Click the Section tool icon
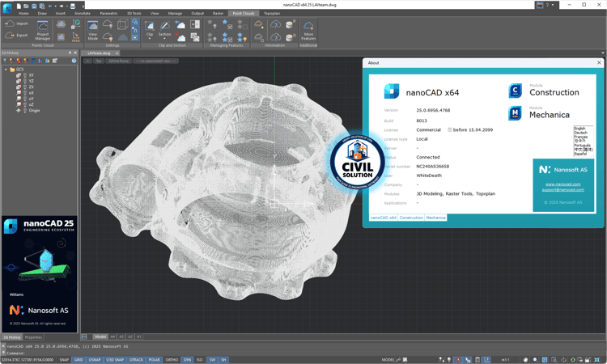607x364 pixels. point(164,26)
